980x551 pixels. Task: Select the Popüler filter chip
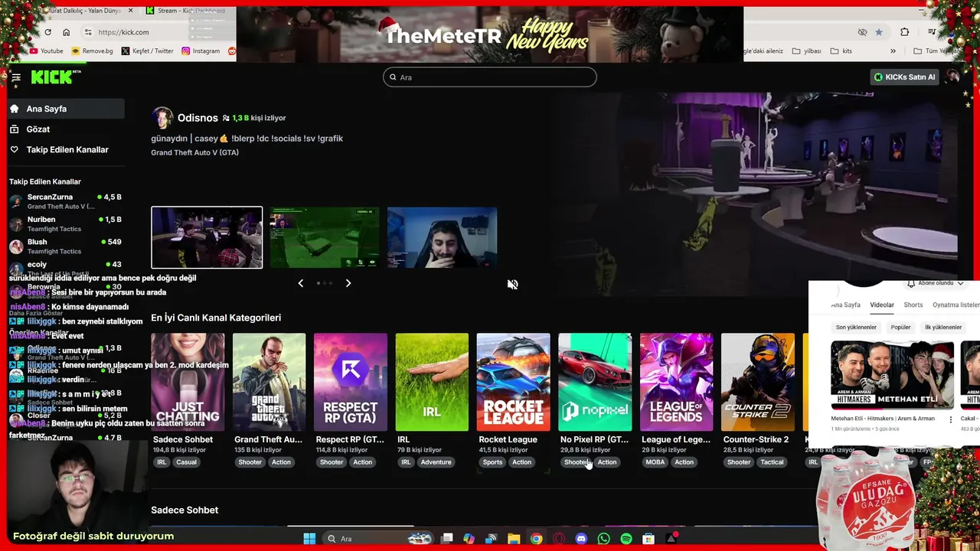(x=900, y=328)
